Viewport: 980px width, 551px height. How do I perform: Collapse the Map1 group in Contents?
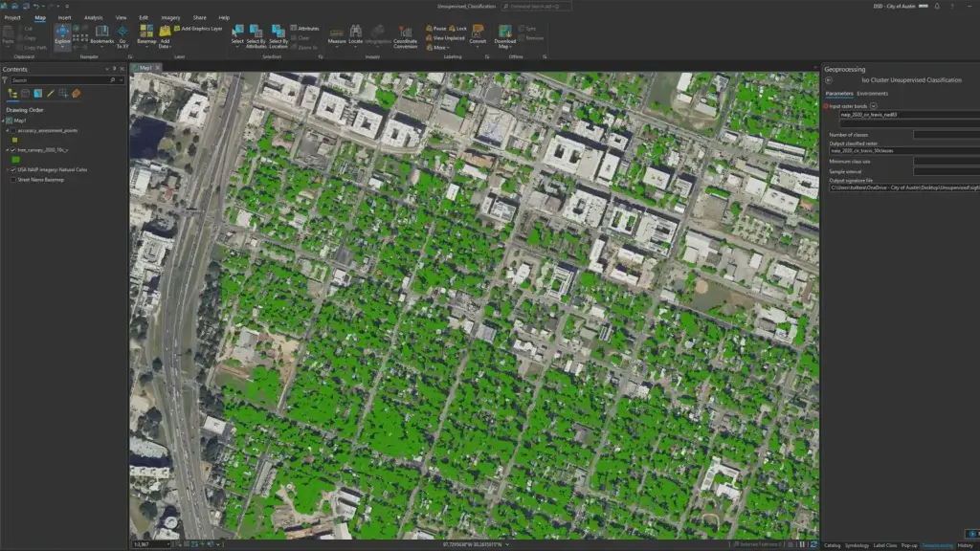[4, 121]
